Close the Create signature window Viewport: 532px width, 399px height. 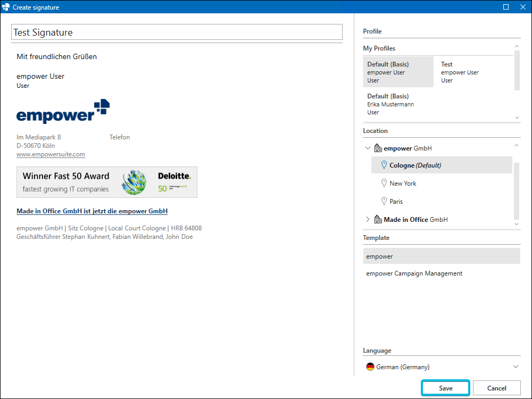click(523, 7)
